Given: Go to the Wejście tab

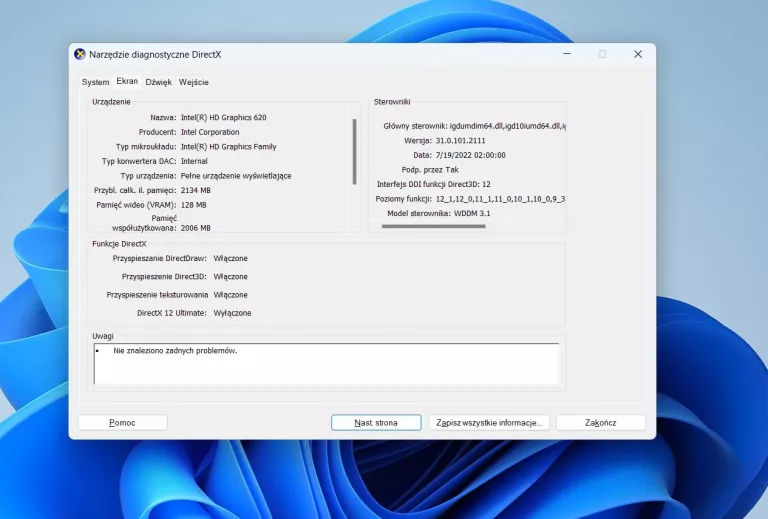Looking at the screenshot, I should pyautogui.click(x=194, y=82).
